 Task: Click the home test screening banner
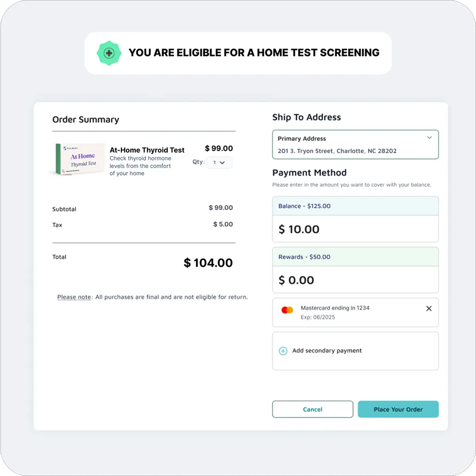238,53
